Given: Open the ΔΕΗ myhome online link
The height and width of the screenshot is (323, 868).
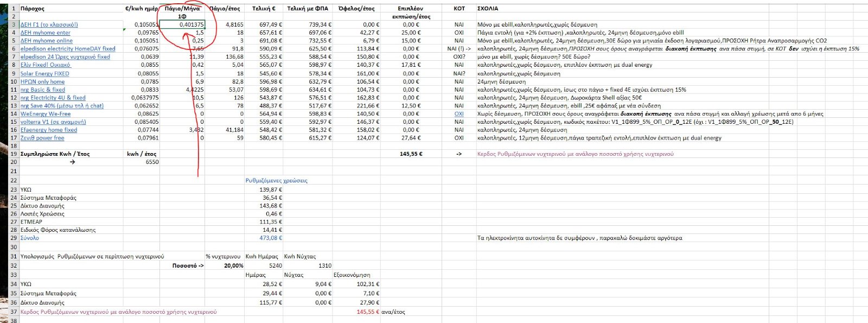Looking at the screenshot, I should click(46, 41).
